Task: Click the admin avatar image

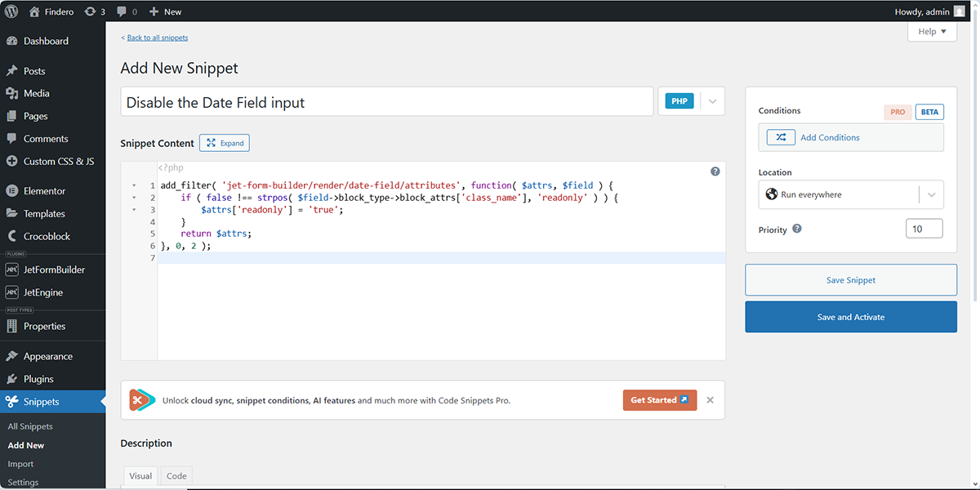Action: (x=958, y=11)
